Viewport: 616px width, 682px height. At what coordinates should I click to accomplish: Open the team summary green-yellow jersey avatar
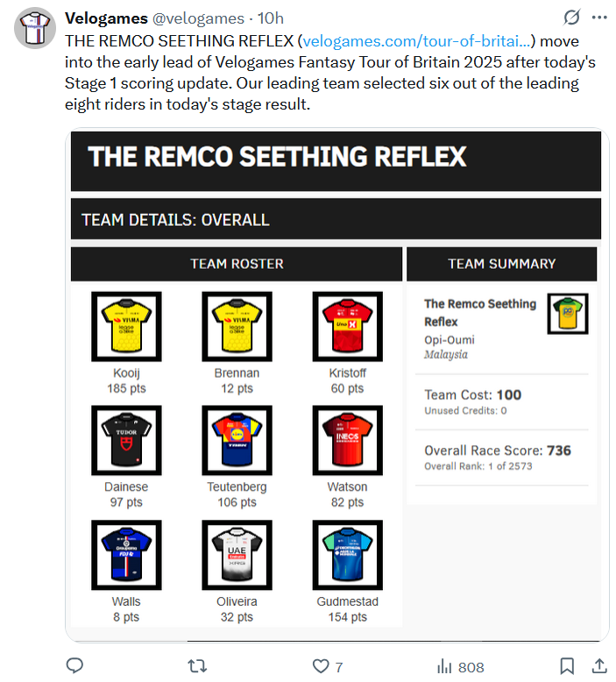[567, 313]
